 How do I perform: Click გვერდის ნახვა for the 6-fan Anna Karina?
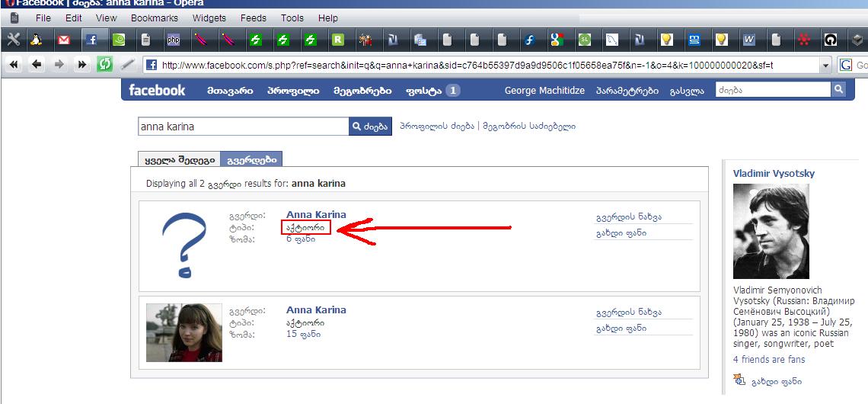click(628, 217)
